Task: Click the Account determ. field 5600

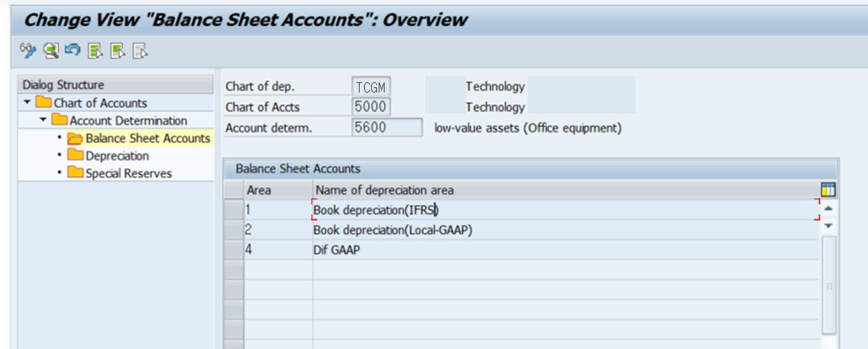Action: tap(387, 128)
